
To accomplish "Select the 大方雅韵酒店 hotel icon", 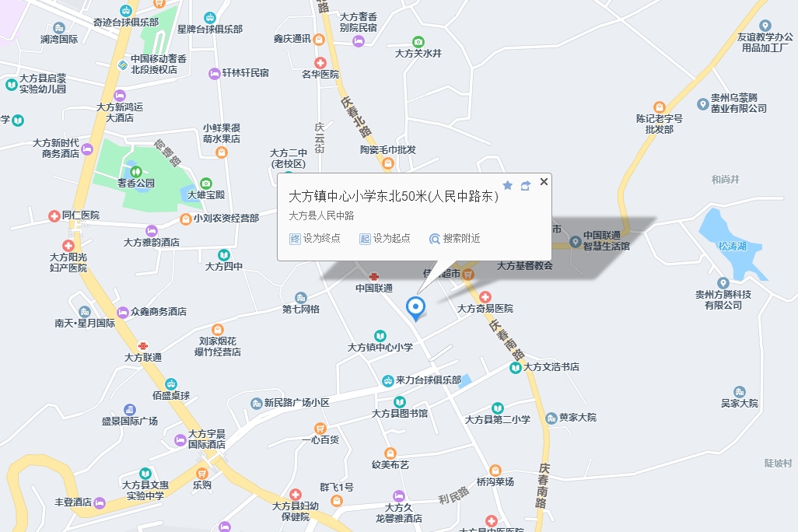I will (x=152, y=231).
